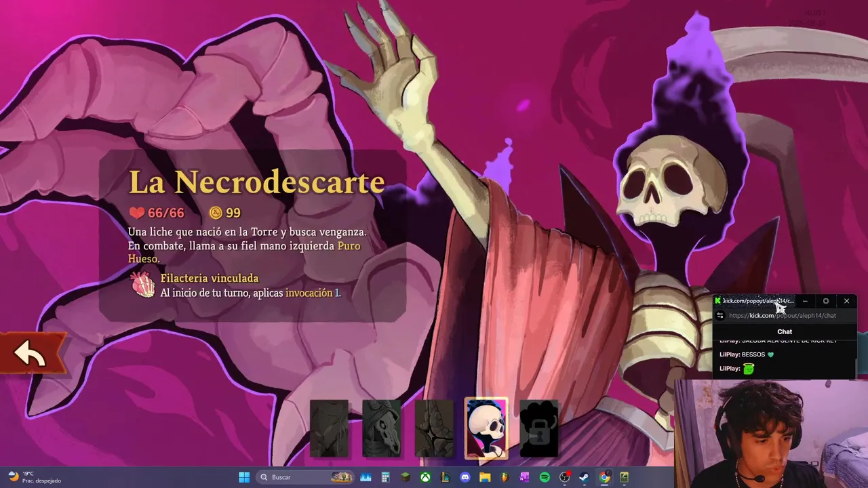
Task: Click the gold coin icon
Action: point(216,213)
